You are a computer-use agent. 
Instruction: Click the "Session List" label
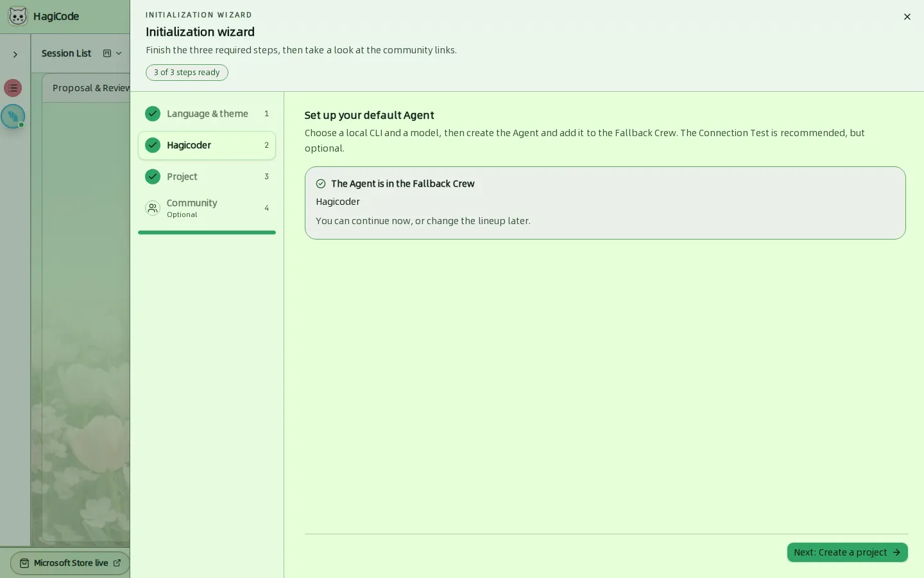pyautogui.click(x=66, y=53)
